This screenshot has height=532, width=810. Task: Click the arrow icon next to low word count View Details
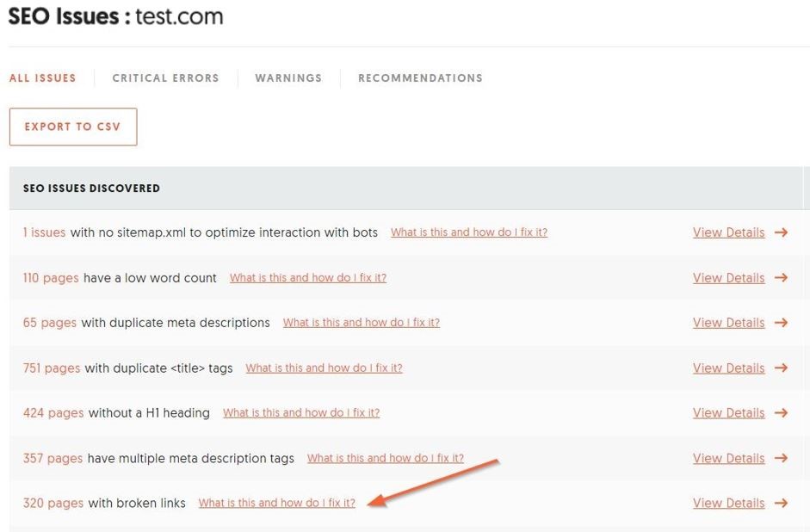(781, 277)
